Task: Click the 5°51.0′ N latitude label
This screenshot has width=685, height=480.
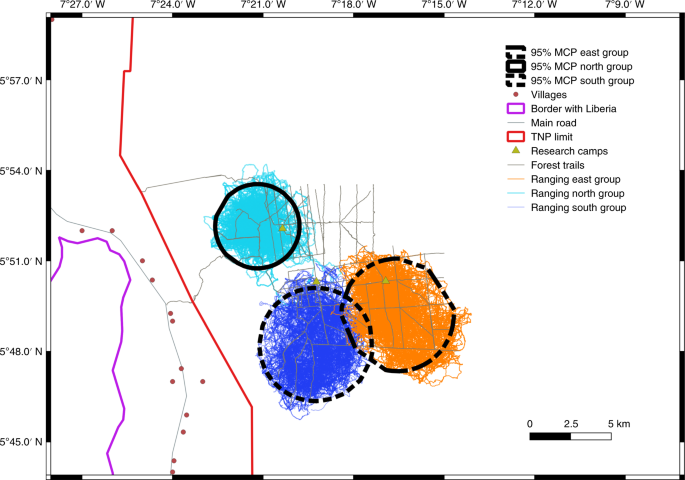Action: click(21, 262)
